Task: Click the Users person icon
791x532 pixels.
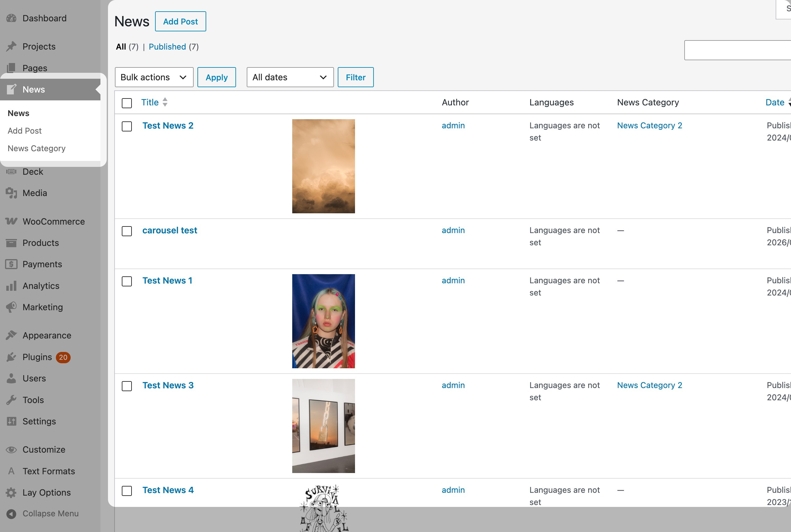Action: (11, 378)
